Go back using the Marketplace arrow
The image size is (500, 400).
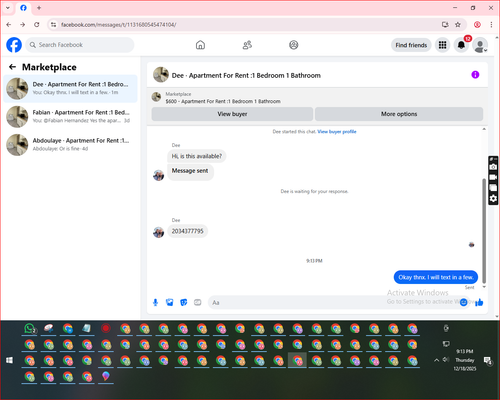click(12, 67)
